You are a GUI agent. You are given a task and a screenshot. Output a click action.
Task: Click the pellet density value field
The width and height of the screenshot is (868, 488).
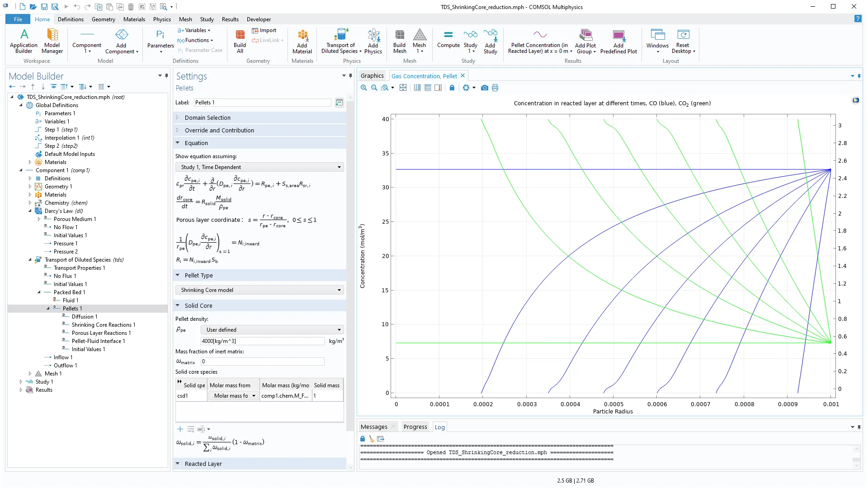pos(262,341)
